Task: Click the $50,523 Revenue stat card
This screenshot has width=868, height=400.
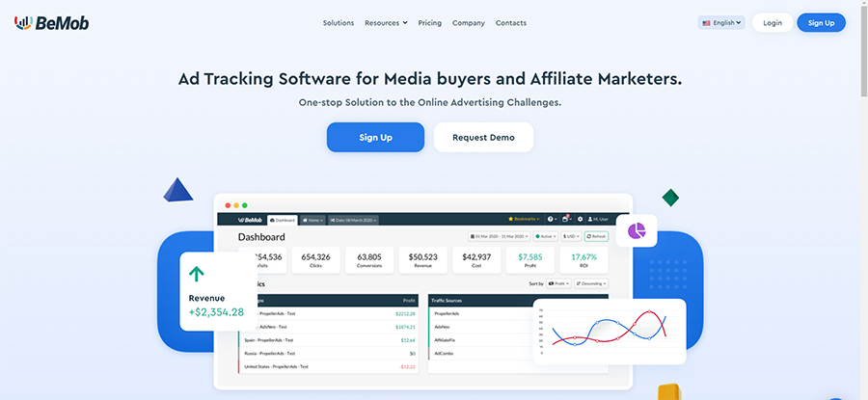Action: [423, 260]
